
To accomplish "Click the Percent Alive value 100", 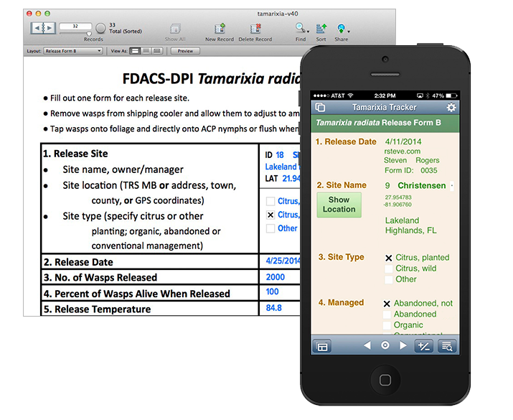I will 272,291.
